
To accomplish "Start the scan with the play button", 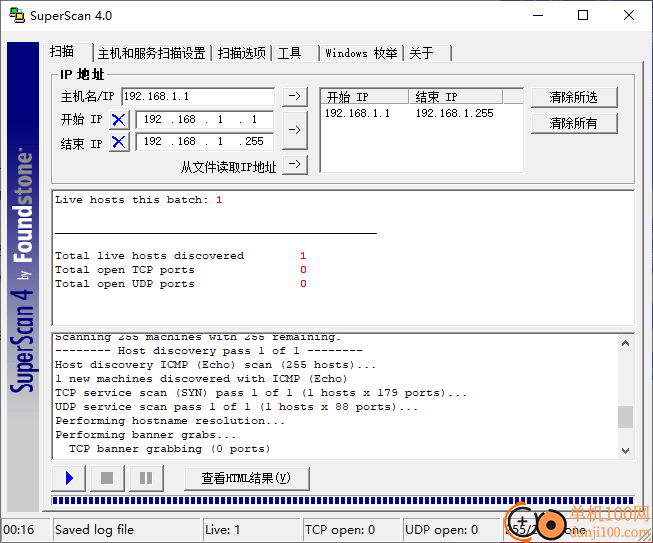I will point(69,478).
